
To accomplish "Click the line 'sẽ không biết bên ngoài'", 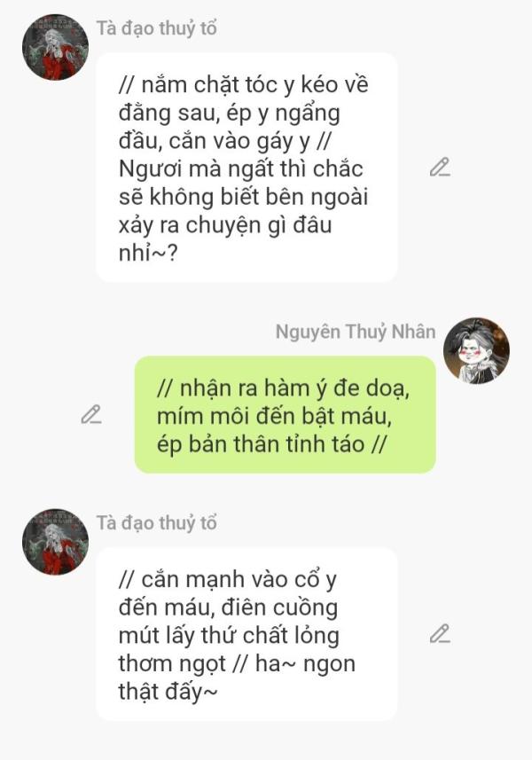I will point(243,197).
